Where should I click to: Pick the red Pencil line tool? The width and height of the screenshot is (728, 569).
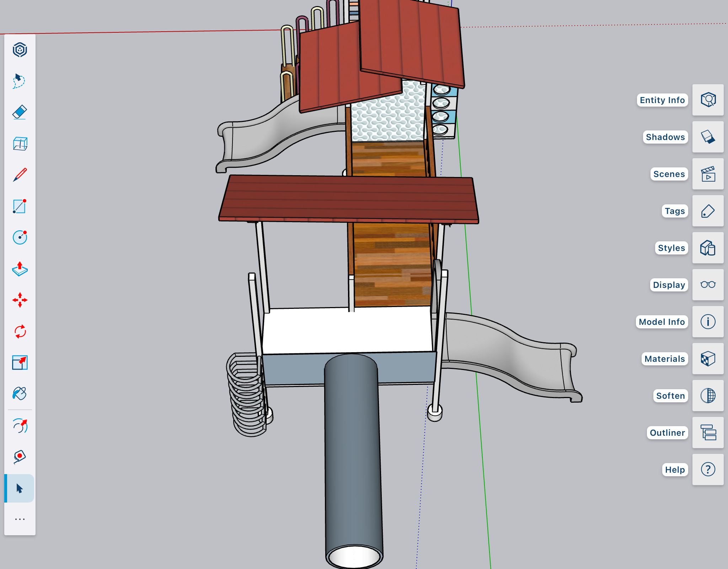click(20, 175)
